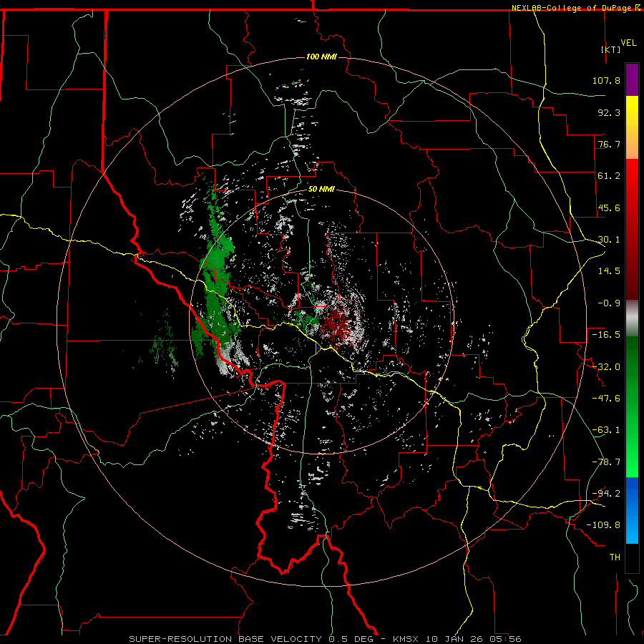The height and width of the screenshot is (644, 644).
Task: Select the -63.1 legend value
Action: coord(606,430)
